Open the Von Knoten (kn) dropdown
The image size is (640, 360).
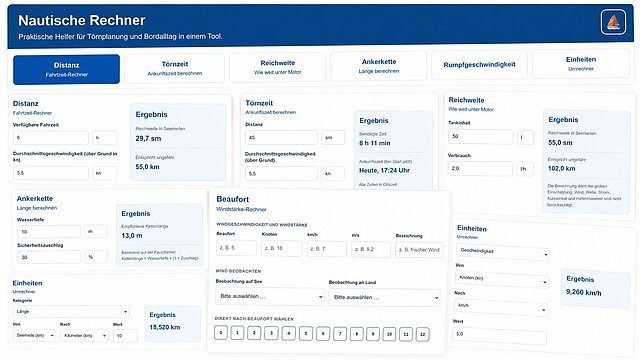[501, 279]
